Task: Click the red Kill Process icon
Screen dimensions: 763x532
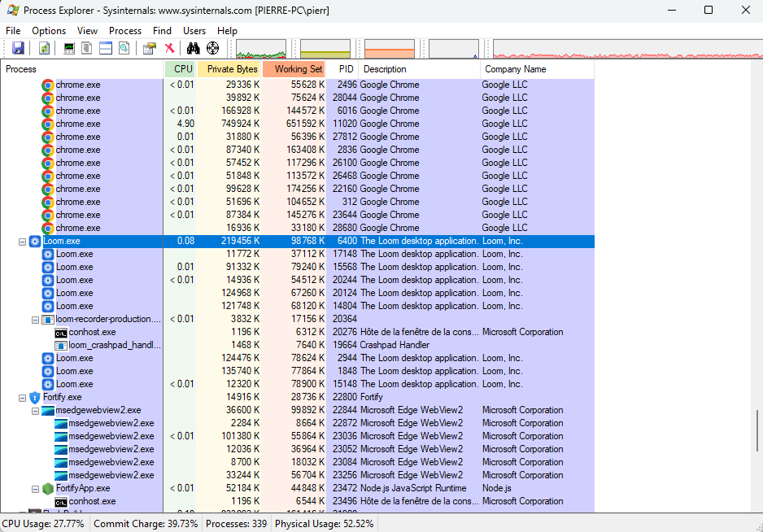Action: click(x=169, y=48)
